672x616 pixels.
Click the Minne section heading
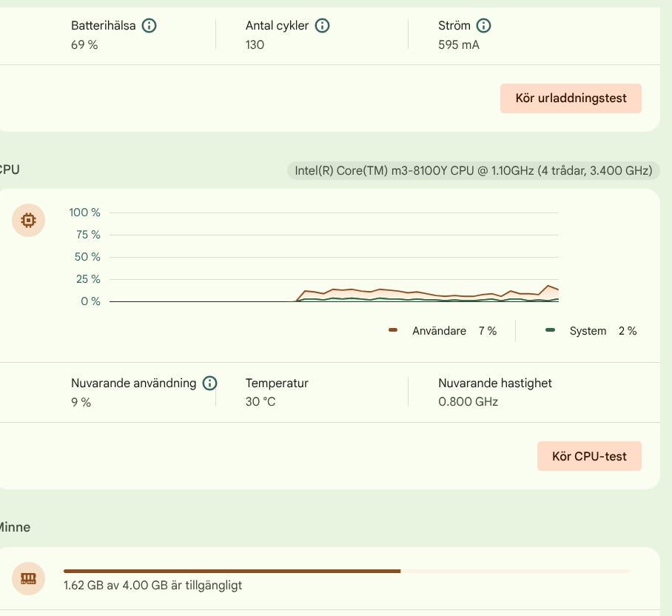click(x=15, y=527)
